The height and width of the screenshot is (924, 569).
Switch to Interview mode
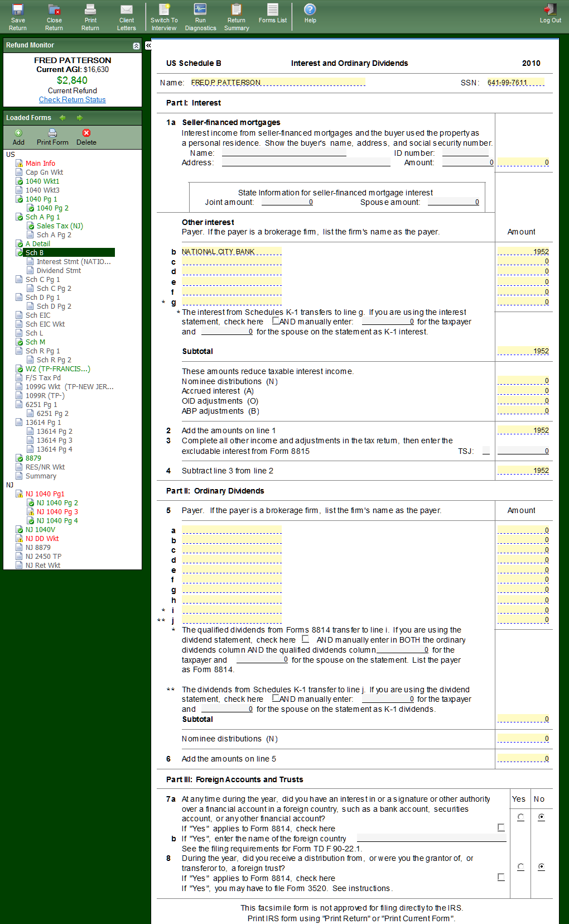[164, 17]
